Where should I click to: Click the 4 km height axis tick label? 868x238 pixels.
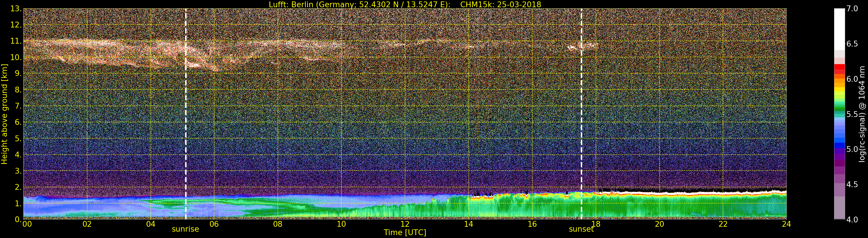click(18, 155)
